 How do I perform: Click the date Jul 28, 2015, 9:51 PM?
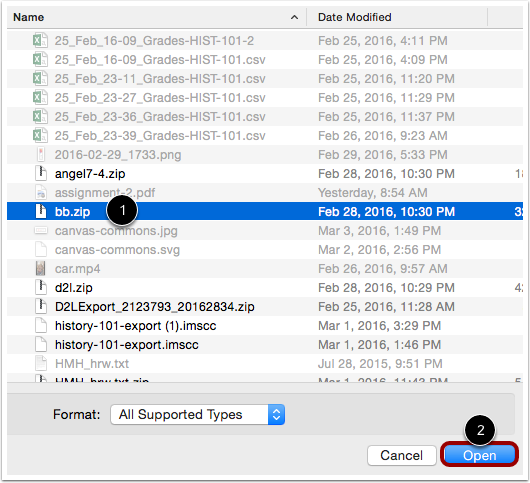[x=380, y=363]
